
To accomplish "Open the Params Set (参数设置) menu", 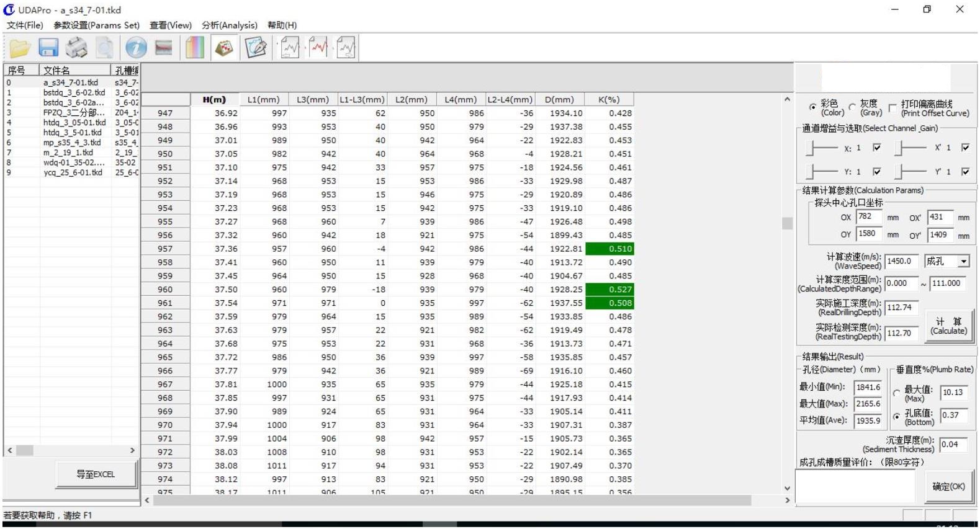I will pos(96,25).
